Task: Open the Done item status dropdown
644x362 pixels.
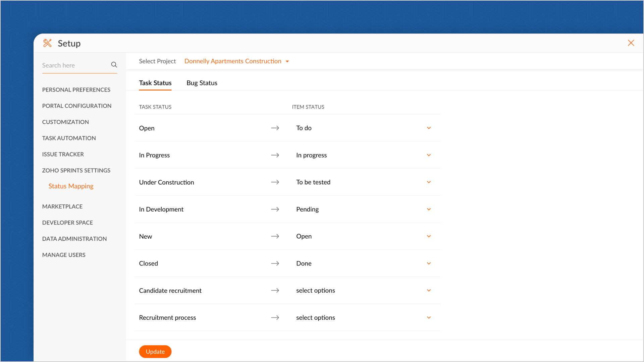Action: pos(428,263)
